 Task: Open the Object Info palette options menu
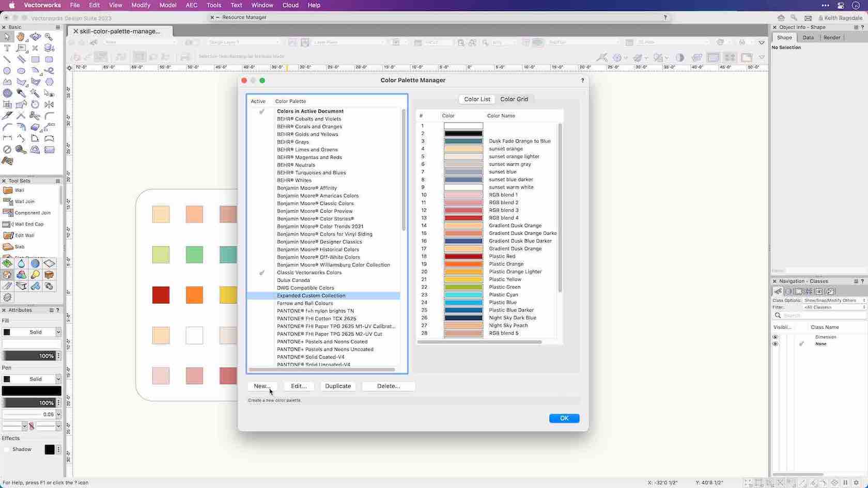856,27
